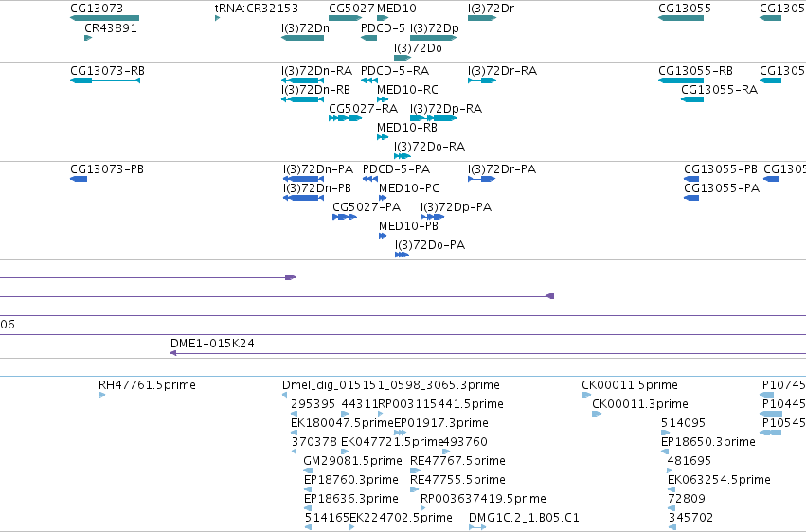Select the l(3)72Dp-RA transcript label
This screenshot has width=806, height=532.
click(x=446, y=108)
